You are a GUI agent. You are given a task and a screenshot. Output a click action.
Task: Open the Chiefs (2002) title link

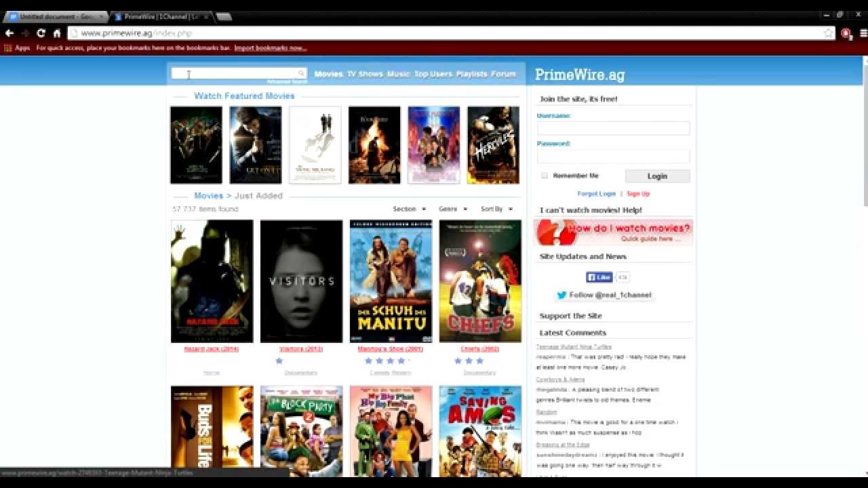[480, 349]
